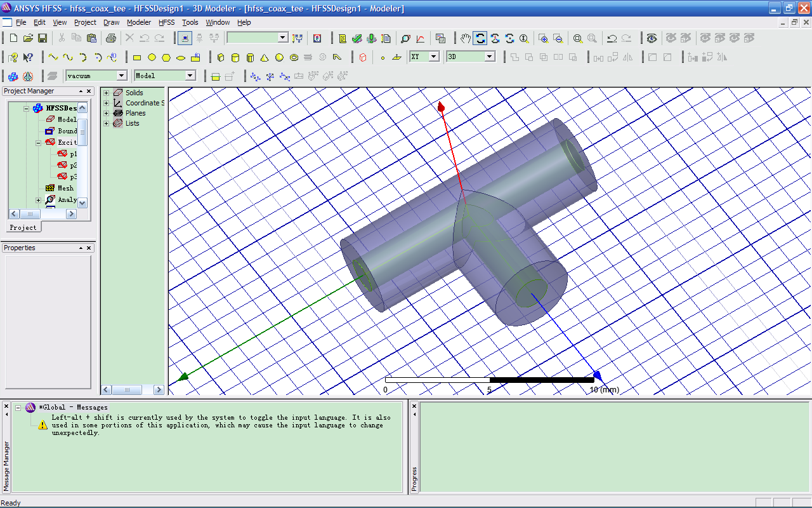Toggle the highlighted select mode button
This screenshot has width=812, height=508.
click(185, 39)
